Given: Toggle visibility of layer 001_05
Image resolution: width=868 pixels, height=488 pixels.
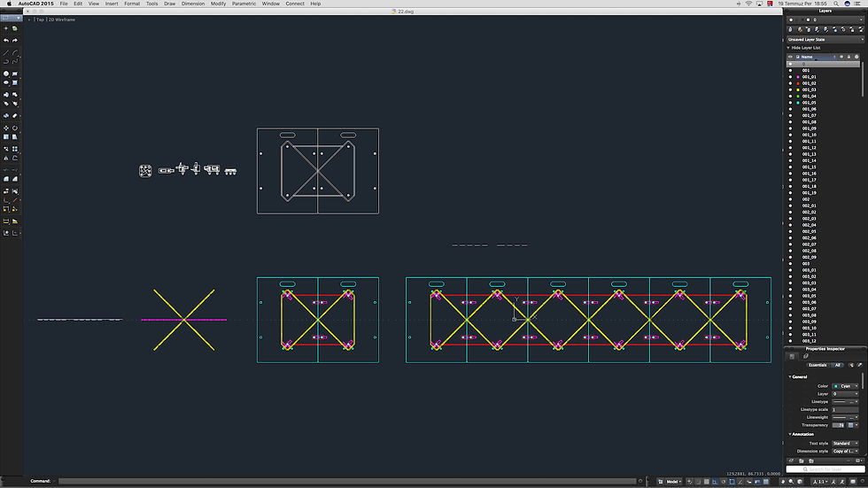Looking at the screenshot, I should click(790, 103).
